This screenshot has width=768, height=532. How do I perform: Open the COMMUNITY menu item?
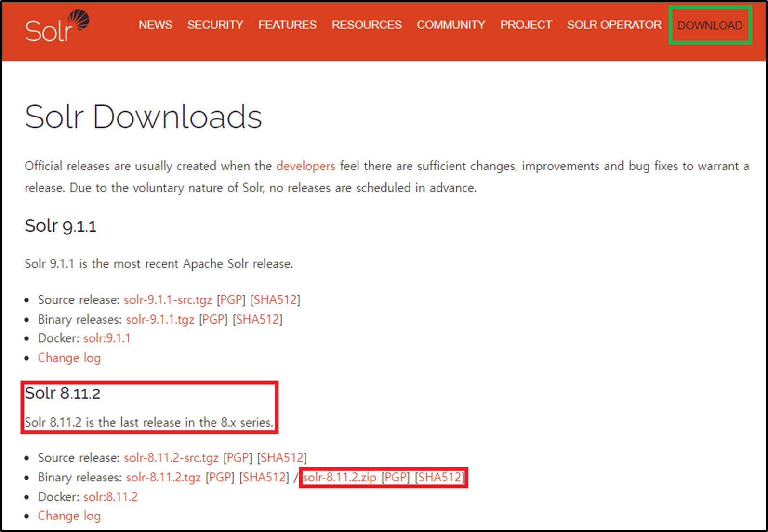tap(451, 25)
